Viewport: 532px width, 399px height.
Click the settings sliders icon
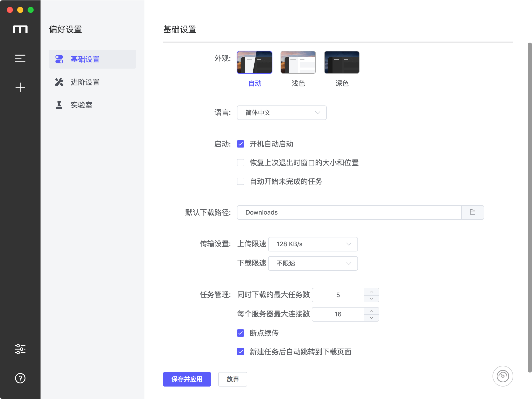[x=20, y=349]
